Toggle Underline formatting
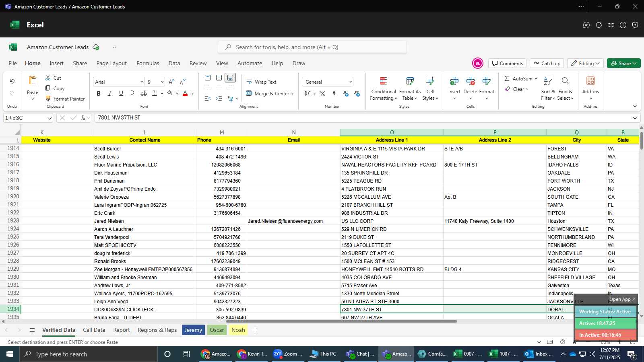 [121, 93]
